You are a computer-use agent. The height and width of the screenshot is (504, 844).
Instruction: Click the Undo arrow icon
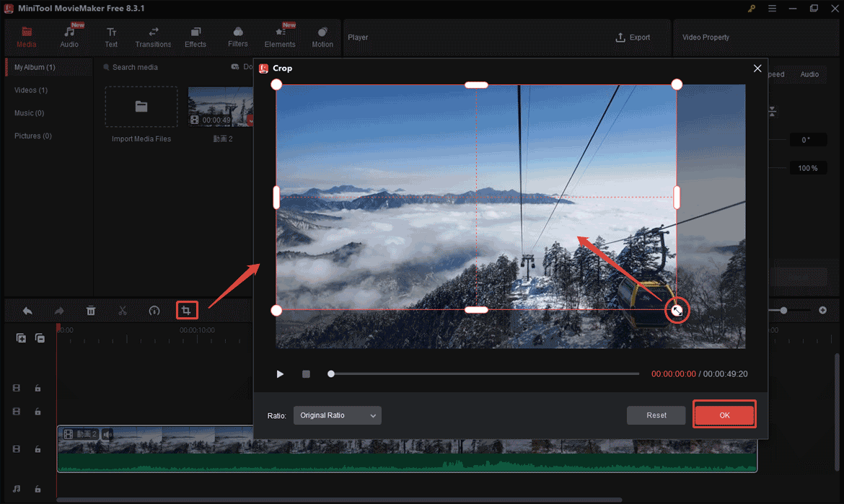click(27, 311)
